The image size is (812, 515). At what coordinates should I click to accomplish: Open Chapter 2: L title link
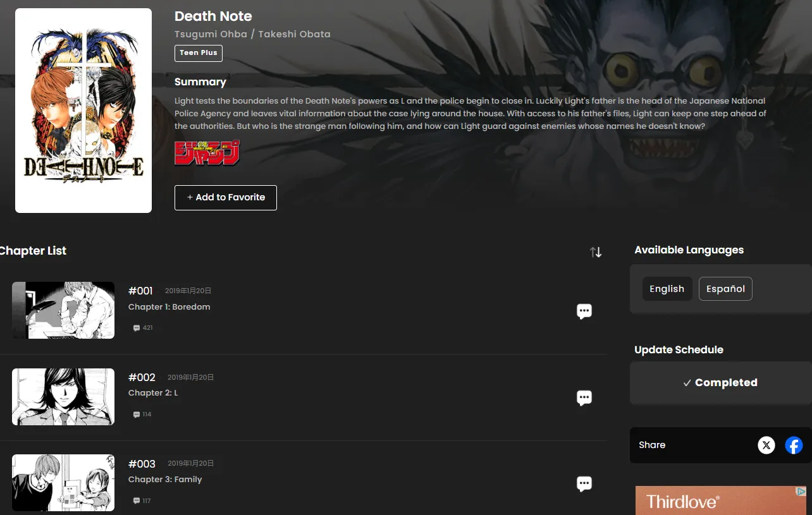[x=153, y=393]
